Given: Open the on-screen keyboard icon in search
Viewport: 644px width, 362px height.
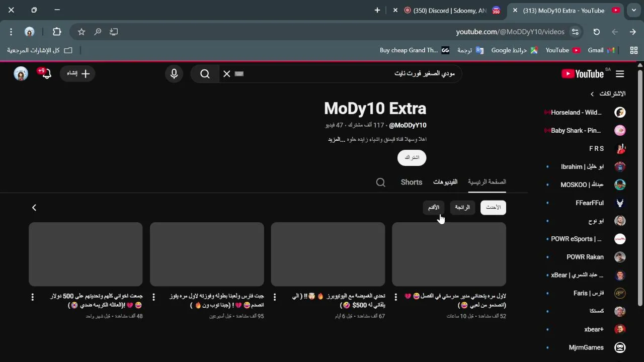Looking at the screenshot, I should pyautogui.click(x=239, y=74).
